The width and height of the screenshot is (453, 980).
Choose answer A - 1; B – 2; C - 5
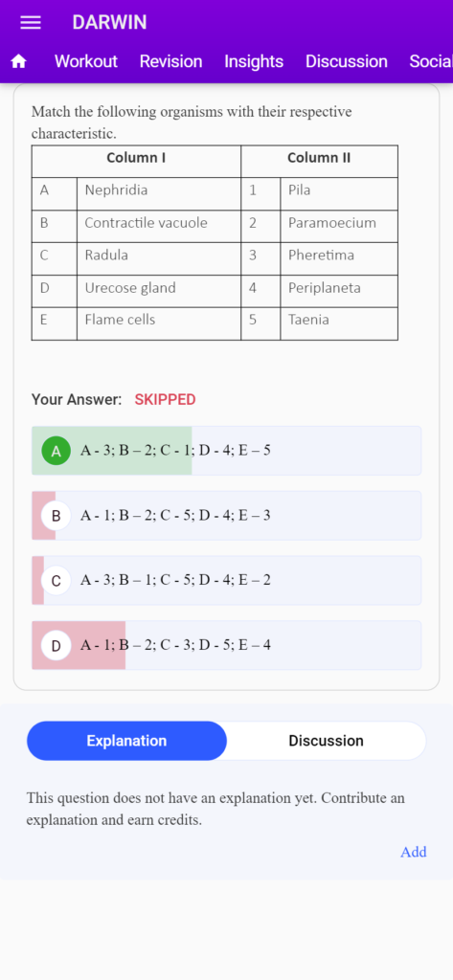pyautogui.click(x=226, y=516)
